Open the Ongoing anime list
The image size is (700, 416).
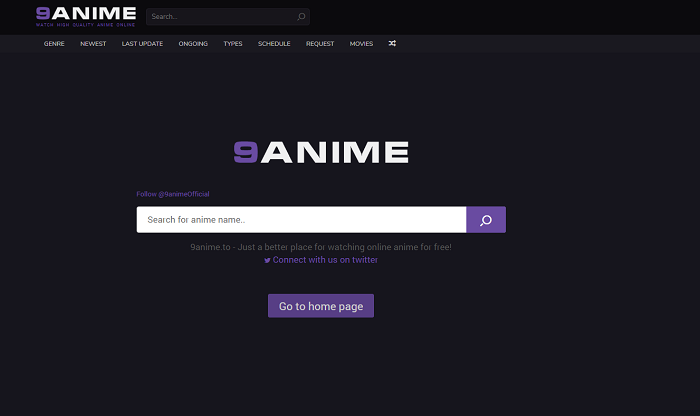tap(193, 43)
